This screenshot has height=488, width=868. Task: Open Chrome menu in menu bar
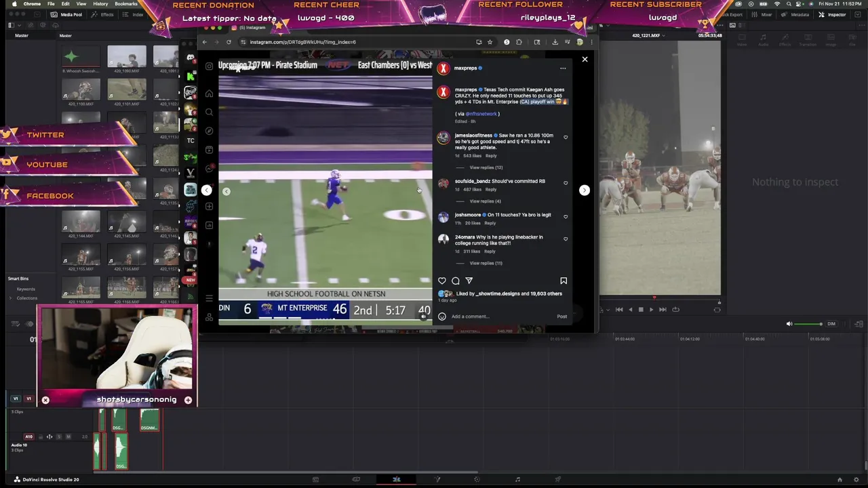32,4
